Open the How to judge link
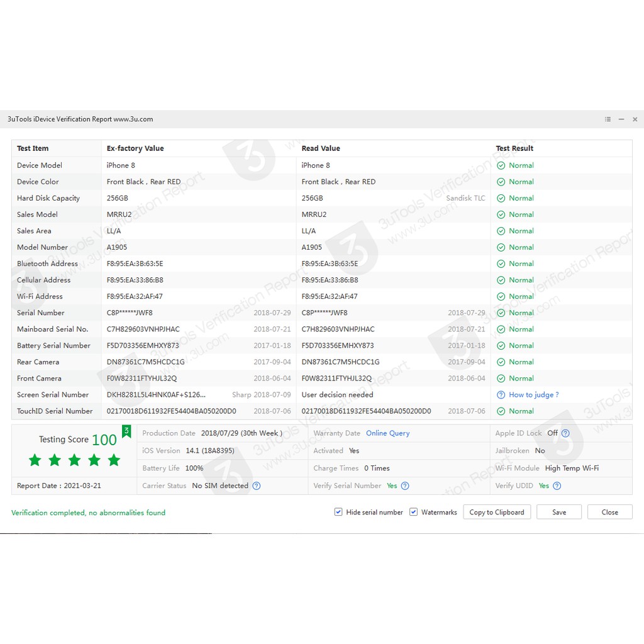This screenshot has width=644, height=644. pos(533,395)
